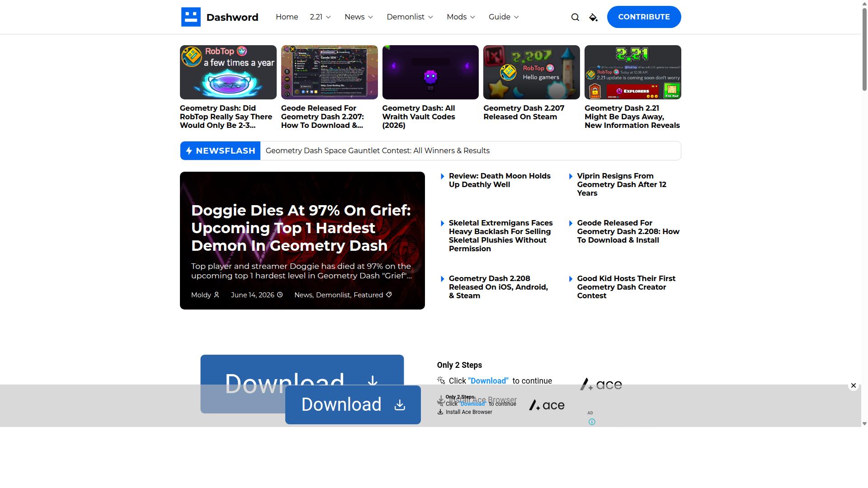Expand the Guide dropdown chevron

pyautogui.click(x=517, y=17)
